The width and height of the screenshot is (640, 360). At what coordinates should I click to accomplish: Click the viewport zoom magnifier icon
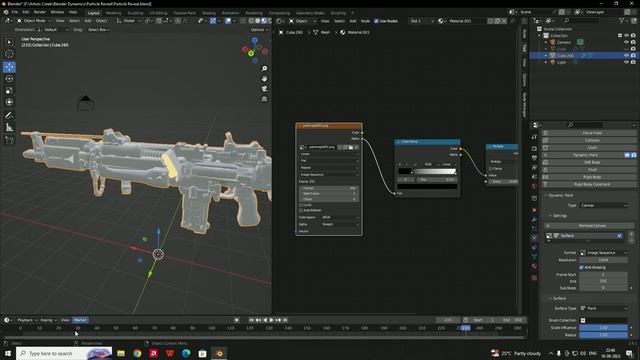tap(264, 69)
